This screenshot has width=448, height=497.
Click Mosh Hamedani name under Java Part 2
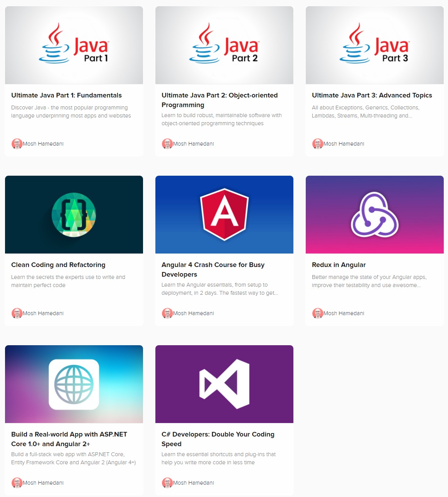[x=194, y=144]
